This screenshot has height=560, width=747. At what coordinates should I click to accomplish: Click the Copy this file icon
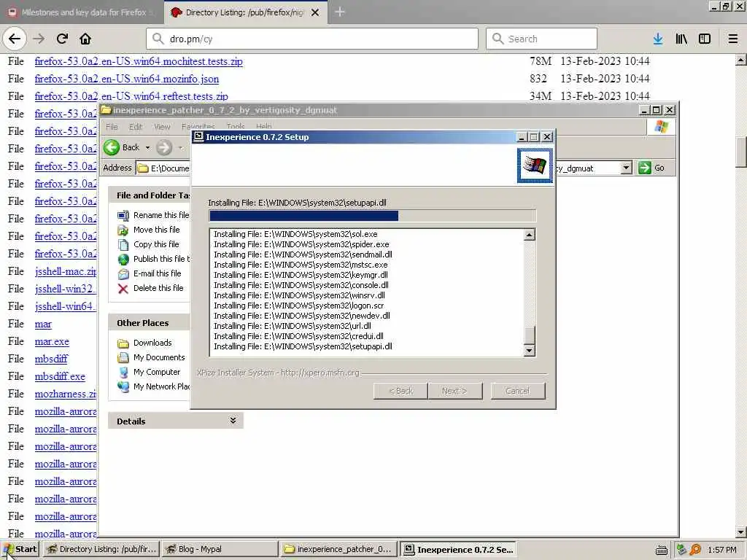pyautogui.click(x=123, y=245)
